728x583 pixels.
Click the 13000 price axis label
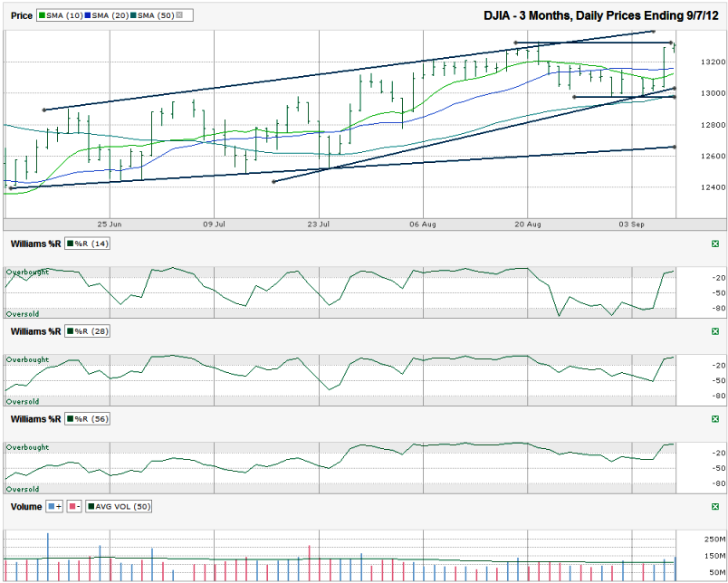(714, 93)
